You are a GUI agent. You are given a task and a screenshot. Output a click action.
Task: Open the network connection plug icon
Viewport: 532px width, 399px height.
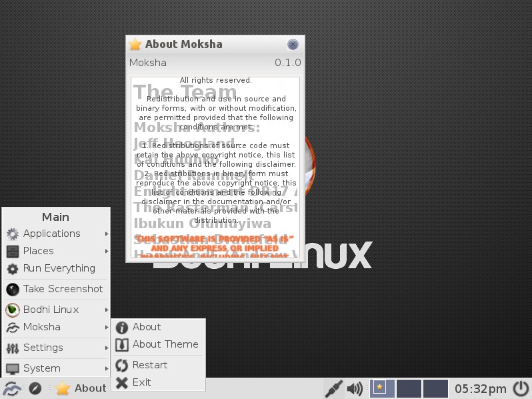334,388
